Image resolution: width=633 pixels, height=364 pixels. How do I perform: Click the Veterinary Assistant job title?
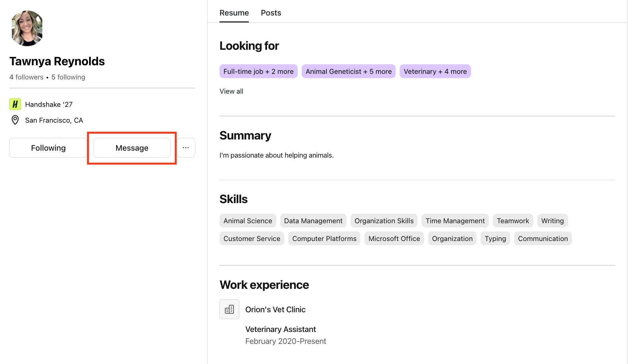click(281, 329)
